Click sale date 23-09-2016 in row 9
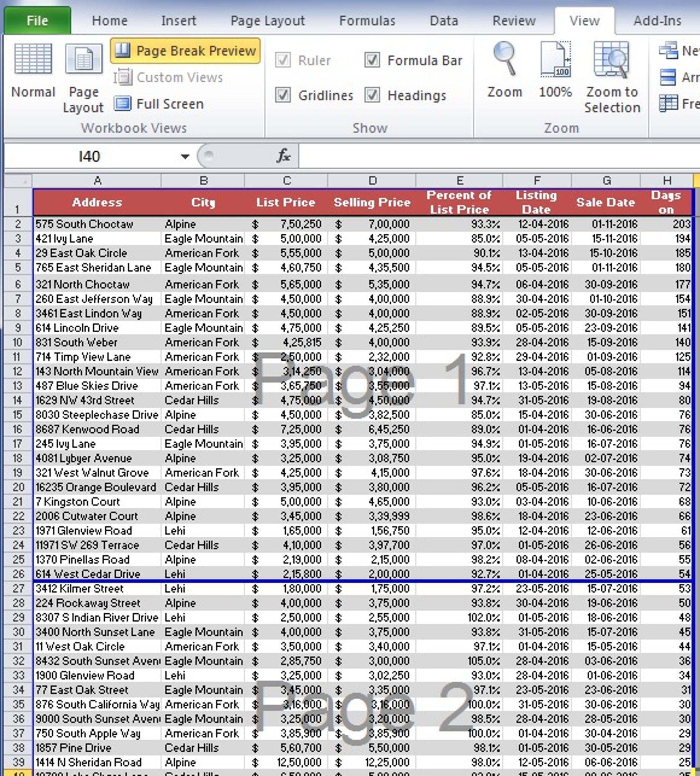The height and width of the screenshot is (776, 700). (606, 328)
